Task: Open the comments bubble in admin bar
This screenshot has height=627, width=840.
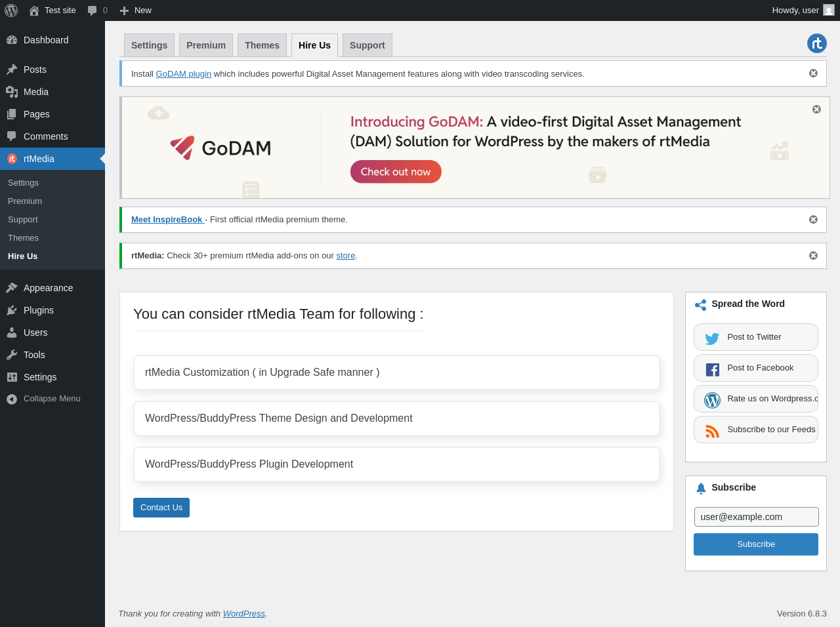Action: point(92,10)
